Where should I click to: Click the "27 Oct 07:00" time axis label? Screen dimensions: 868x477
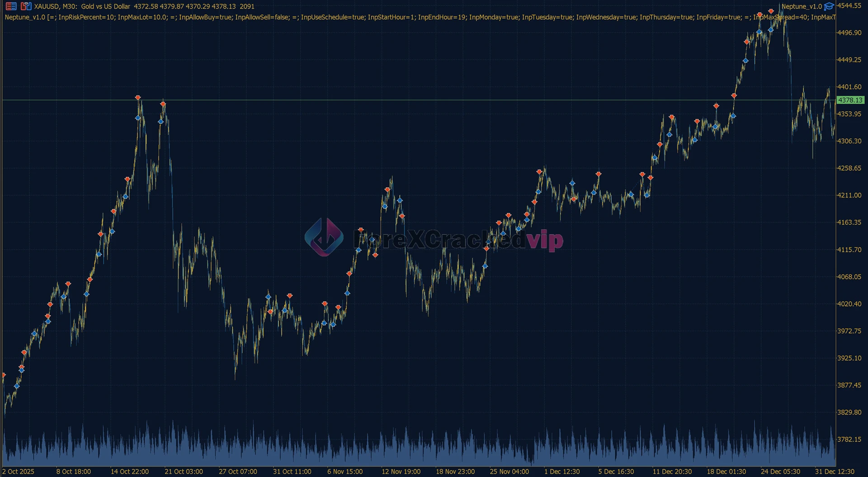coord(238,472)
